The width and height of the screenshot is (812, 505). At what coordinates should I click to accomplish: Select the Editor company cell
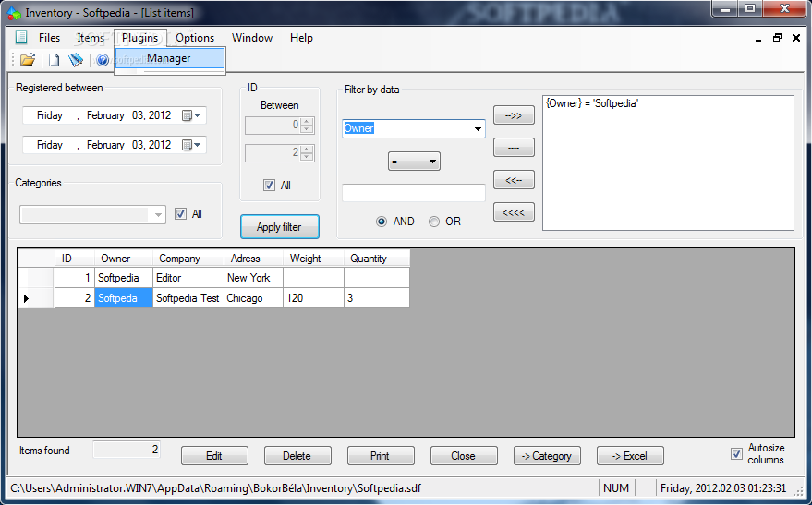pyautogui.click(x=188, y=278)
